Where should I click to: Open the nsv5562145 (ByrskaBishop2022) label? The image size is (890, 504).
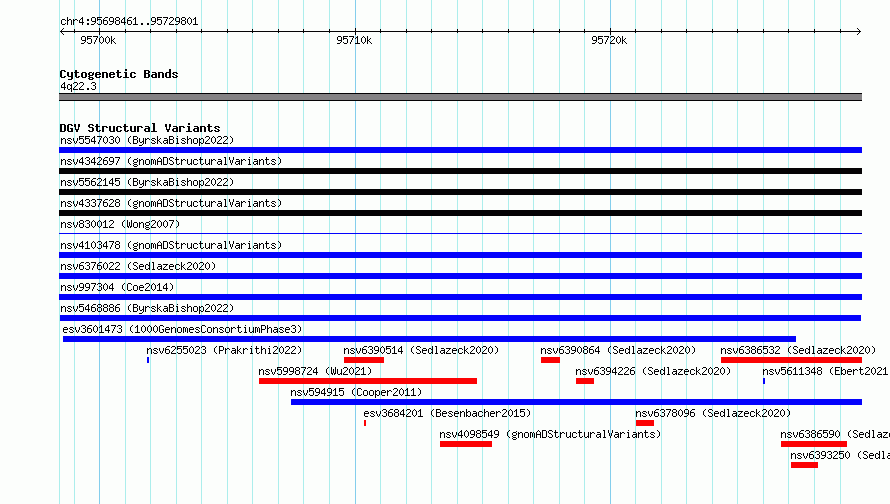click(147, 182)
